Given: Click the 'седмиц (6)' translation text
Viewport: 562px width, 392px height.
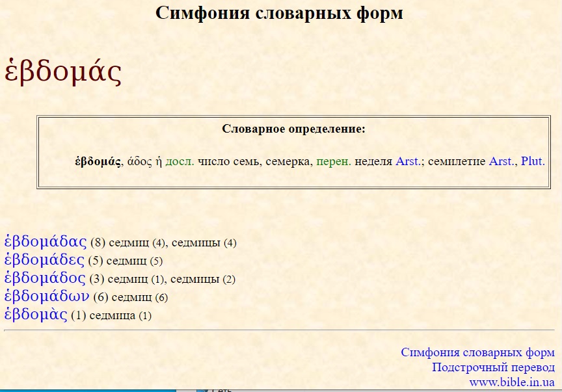Looking at the screenshot, I should [140, 298].
